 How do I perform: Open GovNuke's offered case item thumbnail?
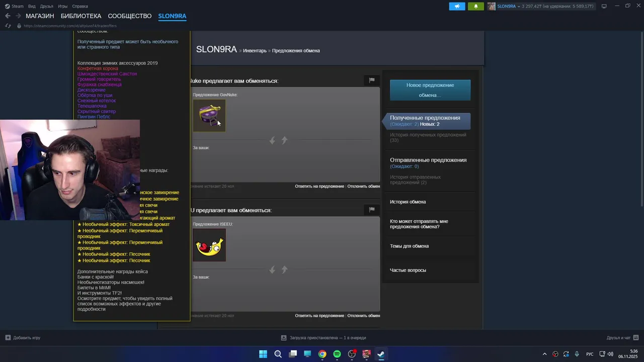(x=209, y=115)
